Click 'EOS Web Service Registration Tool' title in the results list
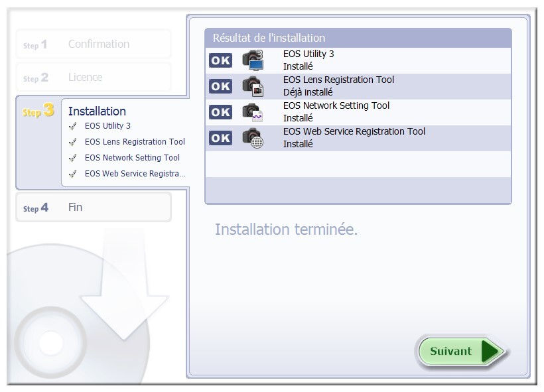The image size is (544, 392). [x=354, y=131]
